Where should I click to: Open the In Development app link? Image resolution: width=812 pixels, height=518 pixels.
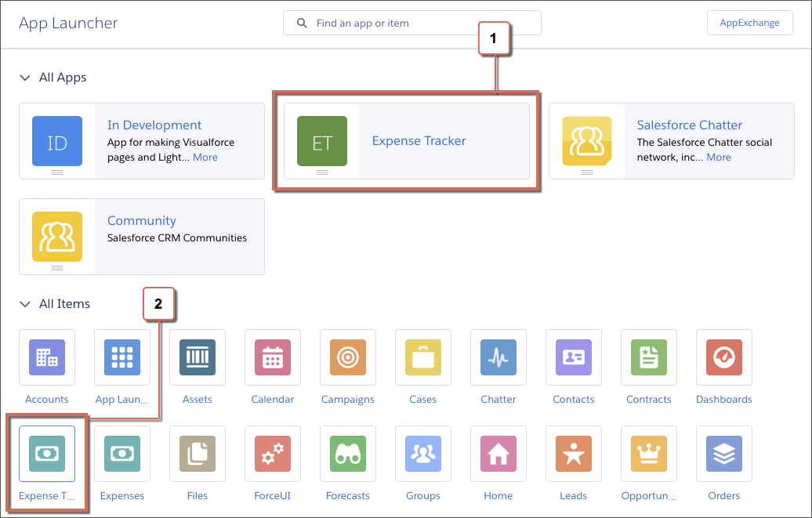pyautogui.click(x=154, y=125)
